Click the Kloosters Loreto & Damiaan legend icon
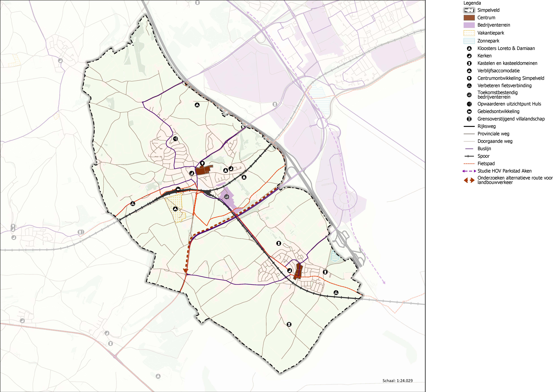The width and height of the screenshot is (555, 392). click(x=469, y=48)
